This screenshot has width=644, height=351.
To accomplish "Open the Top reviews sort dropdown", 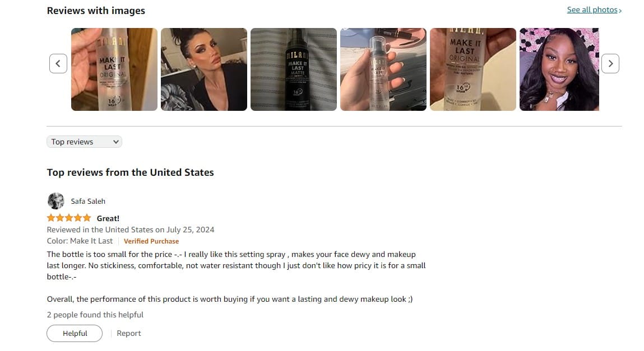I will coord(84,142).
